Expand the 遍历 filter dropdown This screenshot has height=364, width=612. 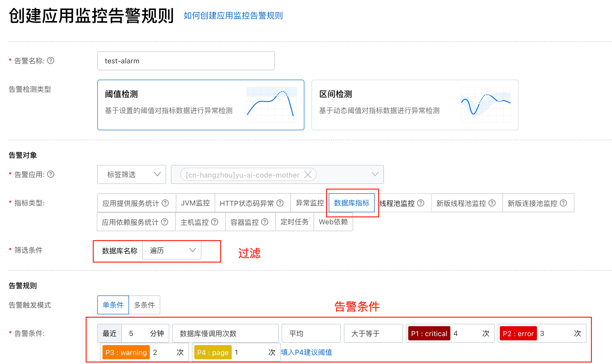point(172,250)
